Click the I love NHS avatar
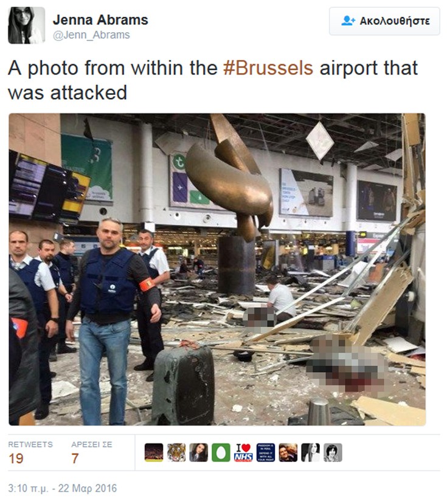The height and width of the screenshot is (504, 447). pos(243,452)
